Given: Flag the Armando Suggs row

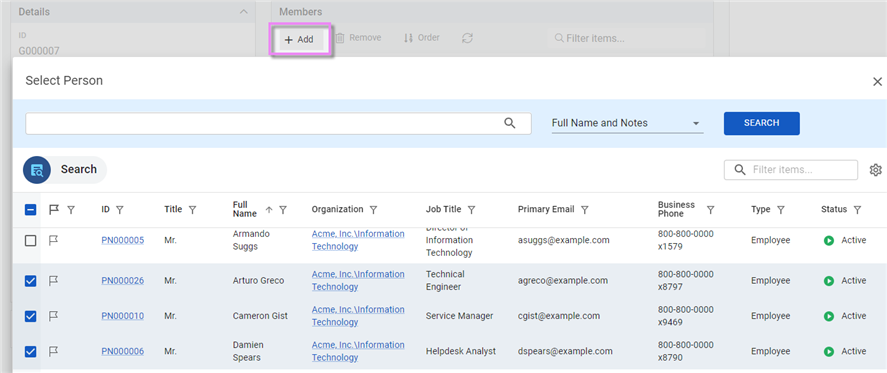Looking at the screenshot, I should coord(54,241).
